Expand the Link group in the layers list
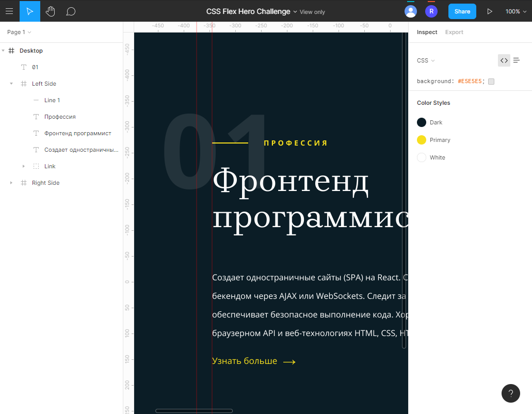532x414 pixels. tap(23, 166)
